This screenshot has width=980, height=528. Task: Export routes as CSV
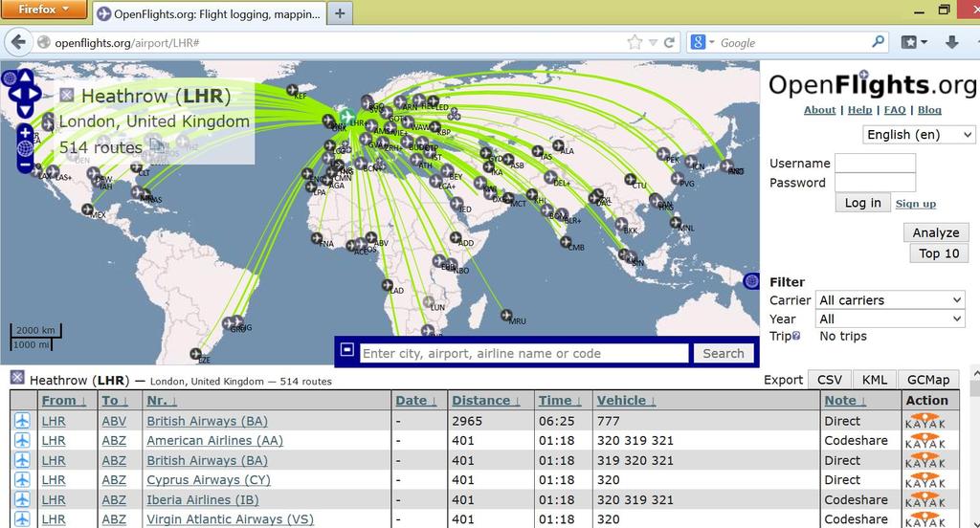pyautogui.click(x=830, y=380)
